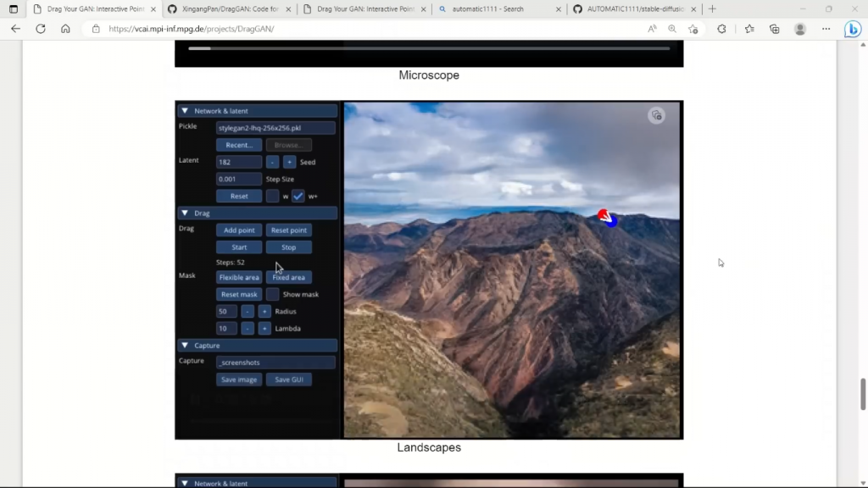Image resolution: width=868 pixels, height=488 pixels.
Task: Click the visual search icon on the landscape image
Action: click(x=657, y=115)
